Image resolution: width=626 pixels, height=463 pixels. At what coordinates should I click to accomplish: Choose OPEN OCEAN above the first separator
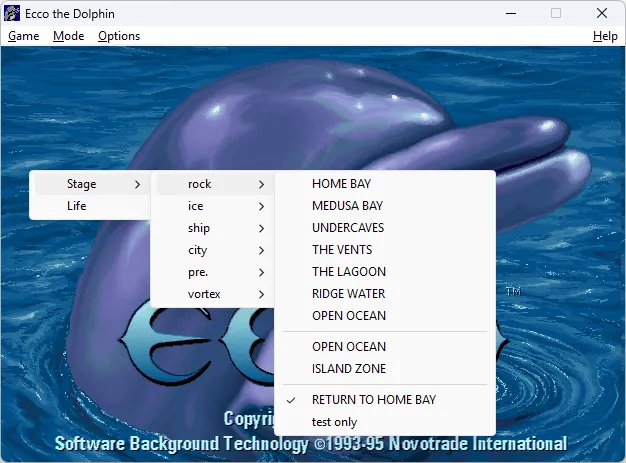pos(385,315)
